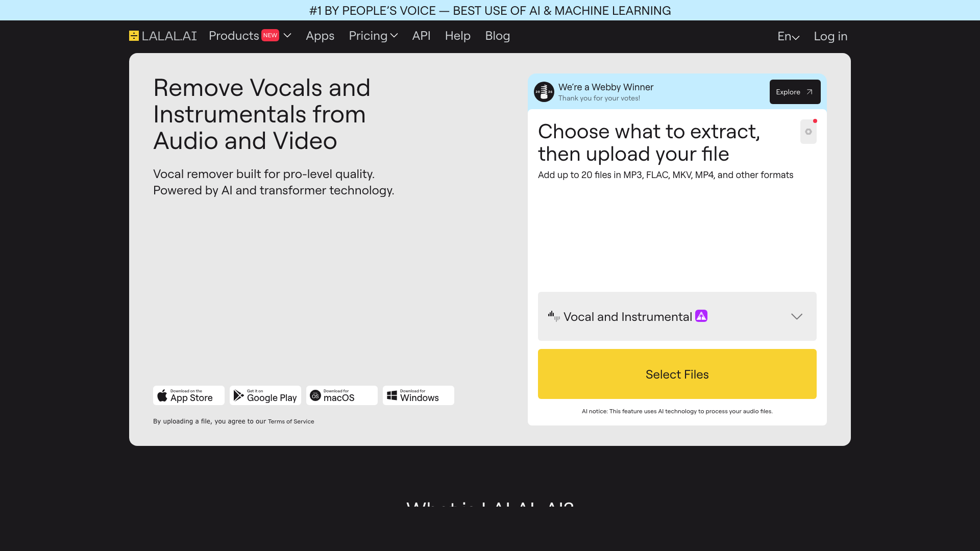Click the Webby award badge icon
The height and width of the screenshot is (551, 980).
click(544, 92)
